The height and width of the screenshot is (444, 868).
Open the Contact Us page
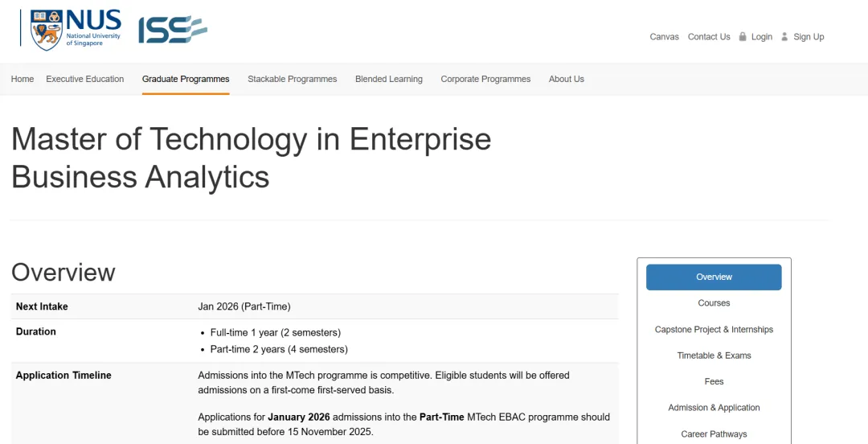click(x=709, y=37)
